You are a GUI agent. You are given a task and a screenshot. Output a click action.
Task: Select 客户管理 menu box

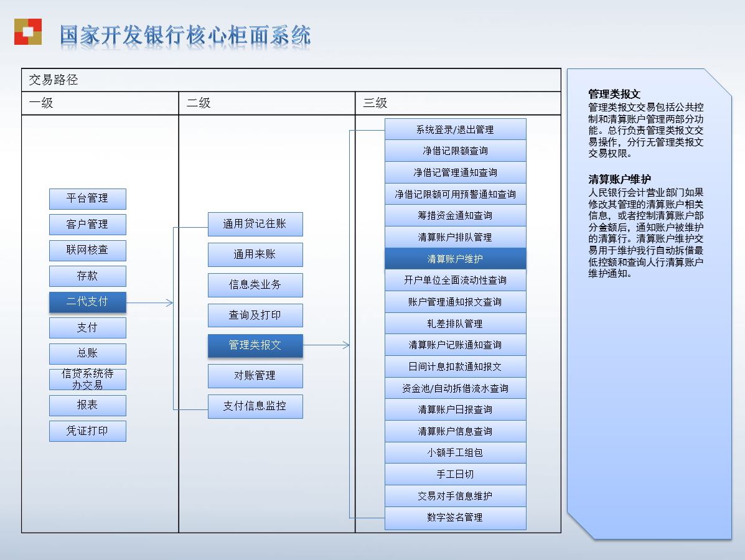tap(87, 224)
